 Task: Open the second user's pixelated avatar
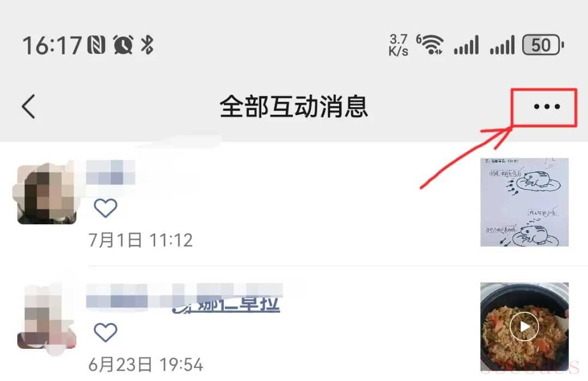pos(47,318)
